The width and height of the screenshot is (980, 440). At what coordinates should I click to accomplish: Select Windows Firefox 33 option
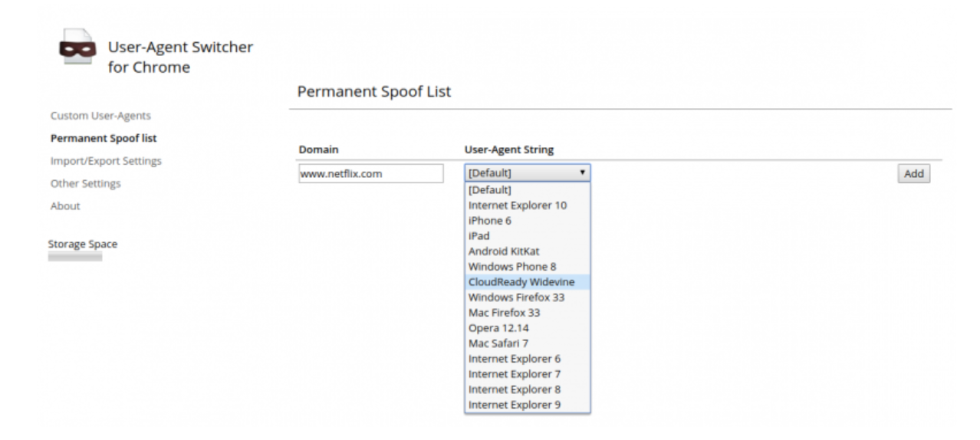528,297
